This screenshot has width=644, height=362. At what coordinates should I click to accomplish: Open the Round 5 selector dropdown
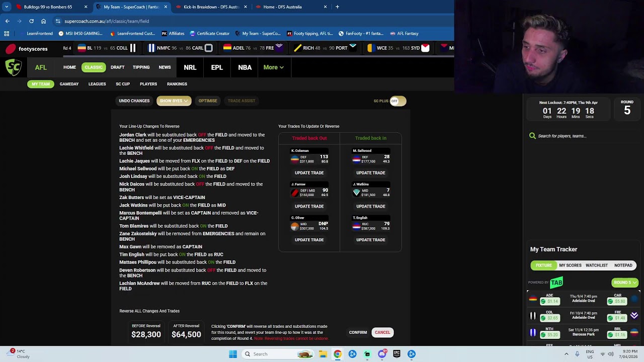tap(625, 283)
